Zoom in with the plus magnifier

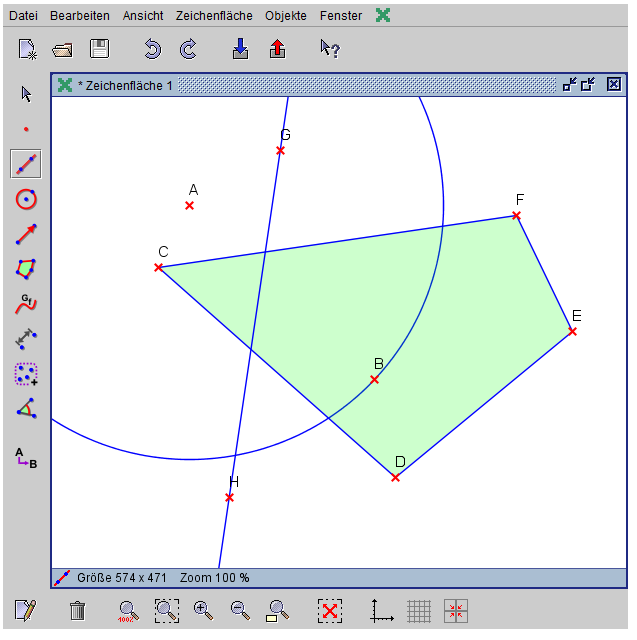pyautogui.click(x=203, y=611)
